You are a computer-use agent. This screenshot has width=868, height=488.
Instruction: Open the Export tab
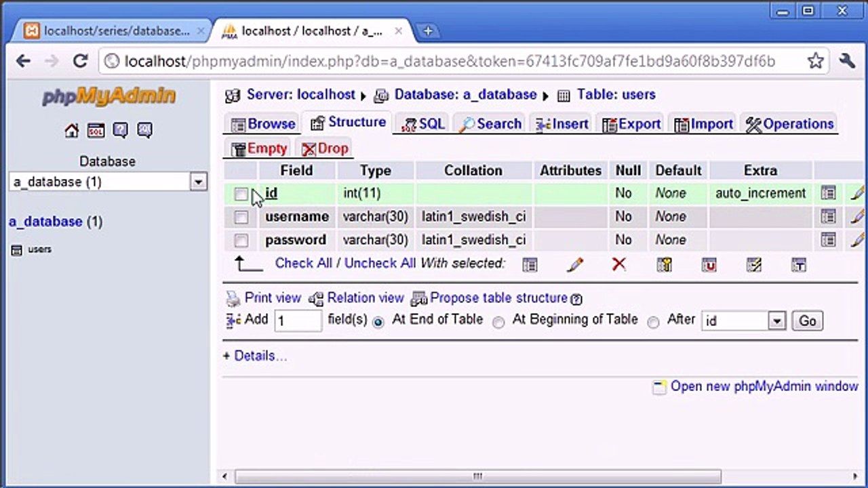[x=631, y=124]
